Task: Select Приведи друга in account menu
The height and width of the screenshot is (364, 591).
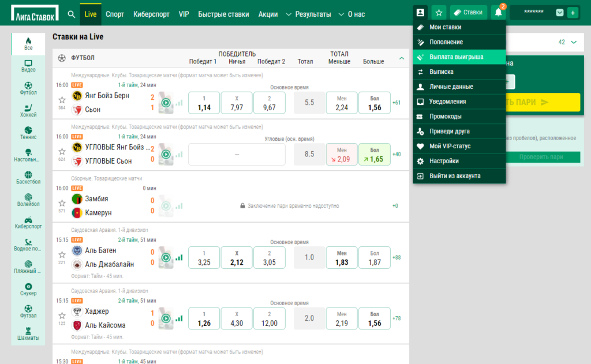Action: tap(459, 131)
